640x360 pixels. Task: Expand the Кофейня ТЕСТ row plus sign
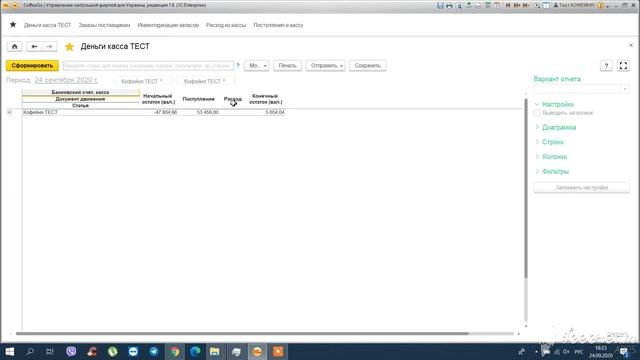click(x=10, y=112)
